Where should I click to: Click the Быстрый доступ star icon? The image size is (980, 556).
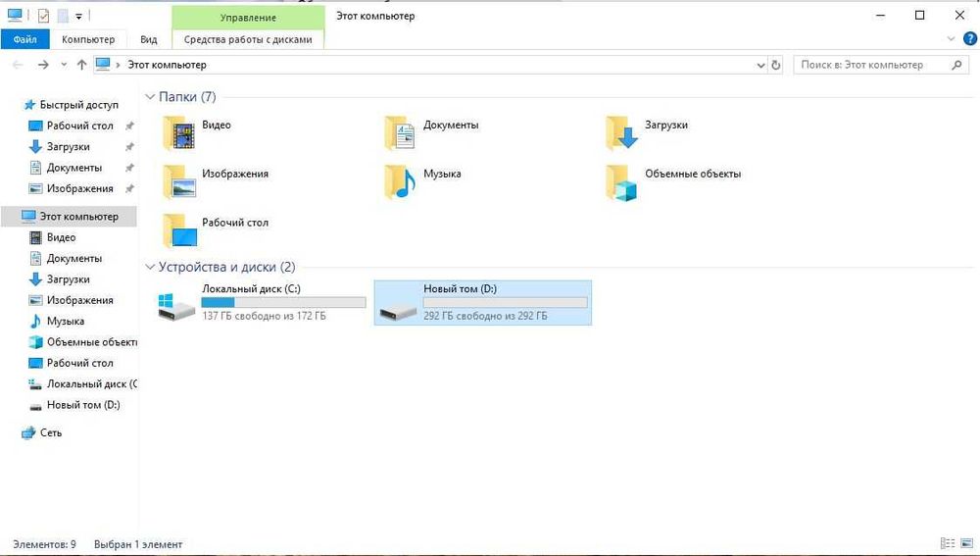[29, 105]
